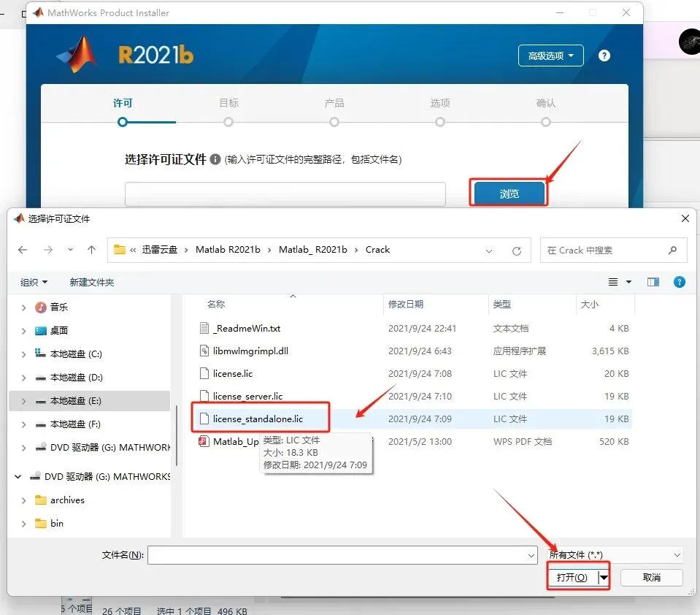Viewport: 700px width, 615px height.
Task: Select the libmwlmgrimpl.dll file
Action: click(250, 351)
